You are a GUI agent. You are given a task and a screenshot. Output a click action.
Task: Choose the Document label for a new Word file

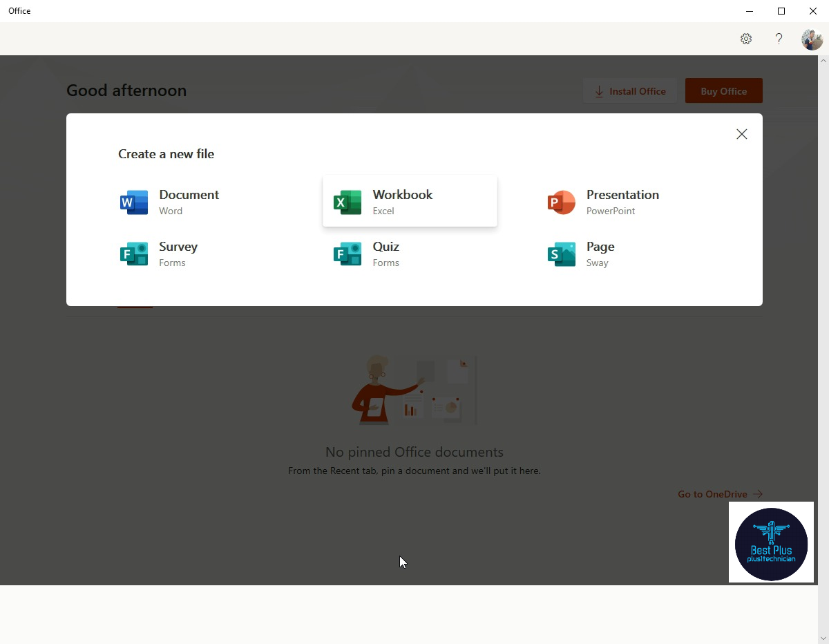[x=189, y=195]
